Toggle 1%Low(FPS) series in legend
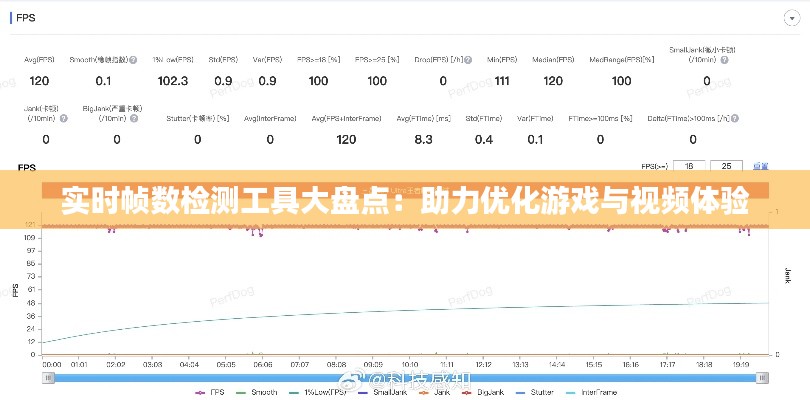 click(x=318, y=392)
